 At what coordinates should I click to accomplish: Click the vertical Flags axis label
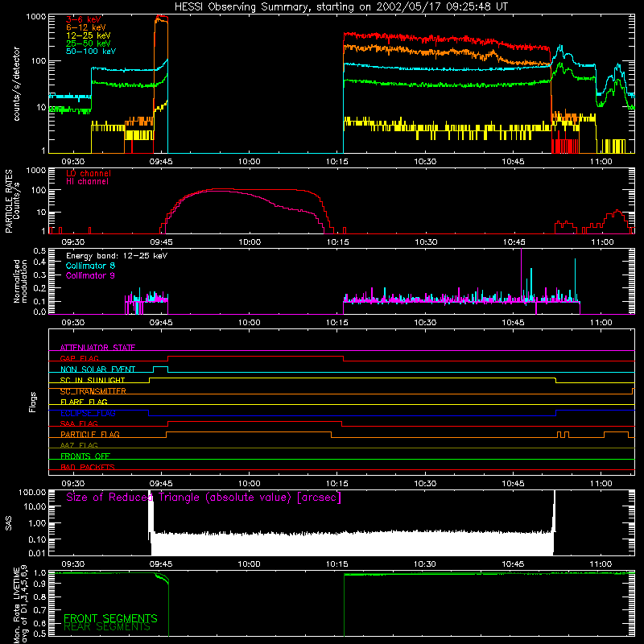click(33, 402)
